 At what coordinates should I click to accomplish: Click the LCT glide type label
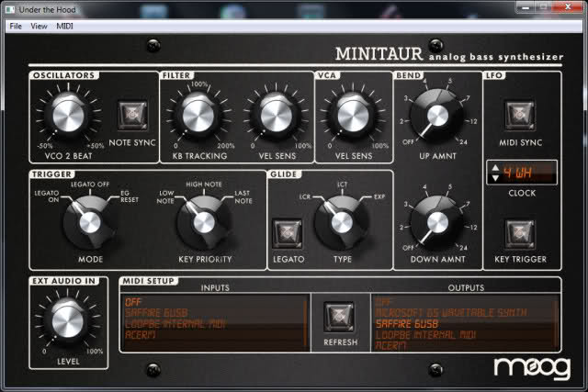tap(342, 185)
